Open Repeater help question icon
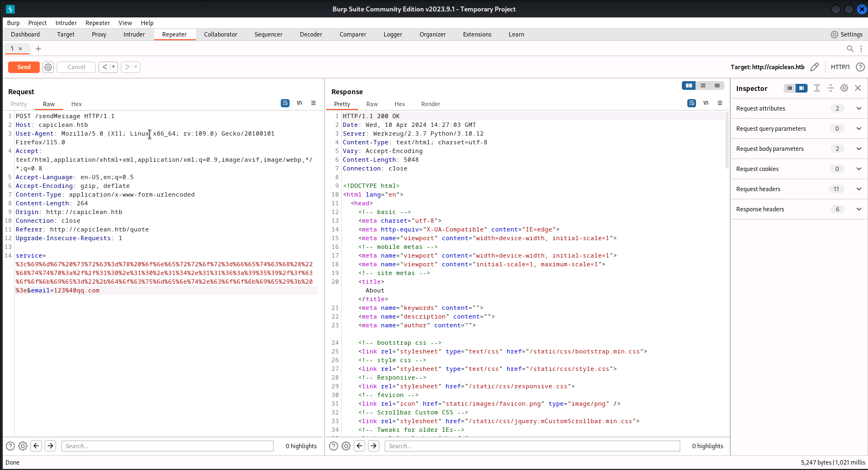The width and height of the screenshot is (868, 470). (860, 67)
